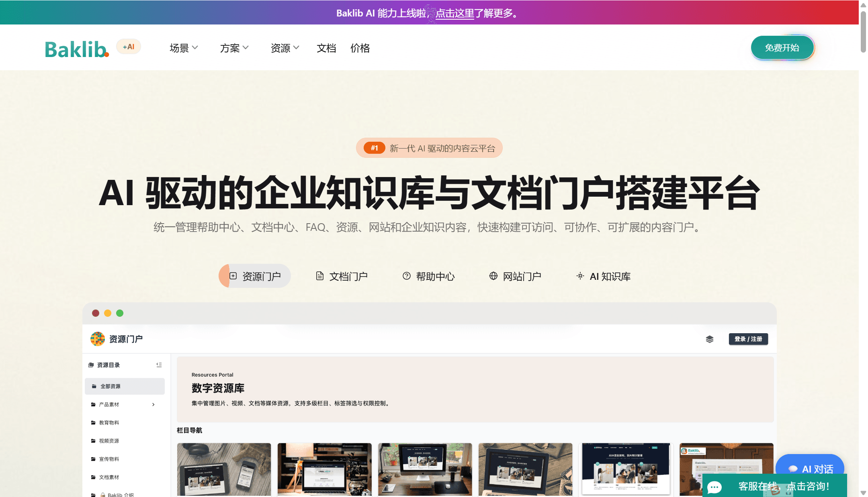The width and height of the screenshot is (868, 497).
Task: Click the 资源目录 sidebar heading
Action: [108, 365]
